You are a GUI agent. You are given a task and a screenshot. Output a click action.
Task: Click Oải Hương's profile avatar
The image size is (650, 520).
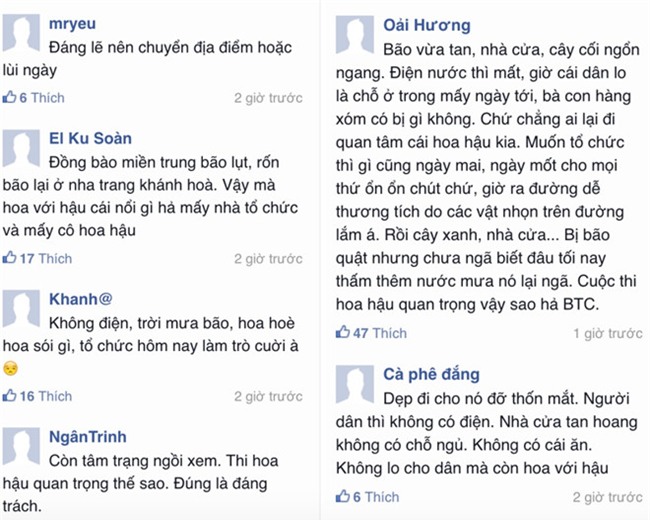[354, 35]
